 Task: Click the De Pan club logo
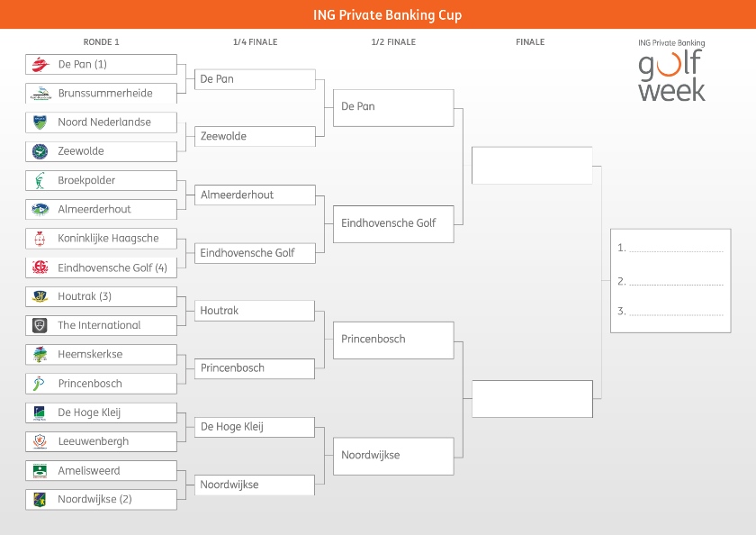point(40,64)
